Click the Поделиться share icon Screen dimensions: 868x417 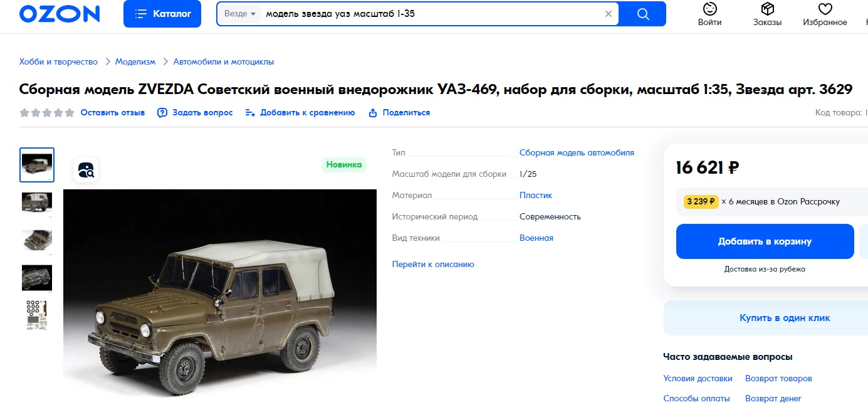373,113
